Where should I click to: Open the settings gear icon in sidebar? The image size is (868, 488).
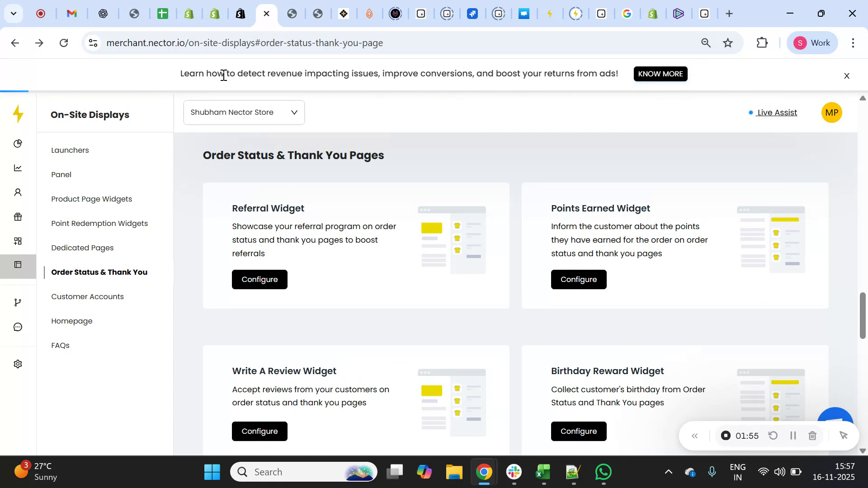coord(18,364)
